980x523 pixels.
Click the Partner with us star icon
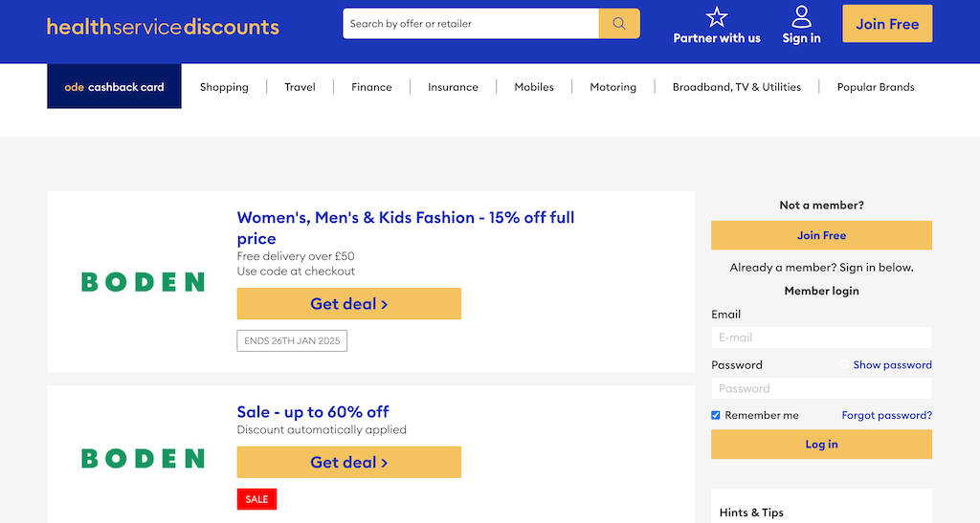(716, 17)
